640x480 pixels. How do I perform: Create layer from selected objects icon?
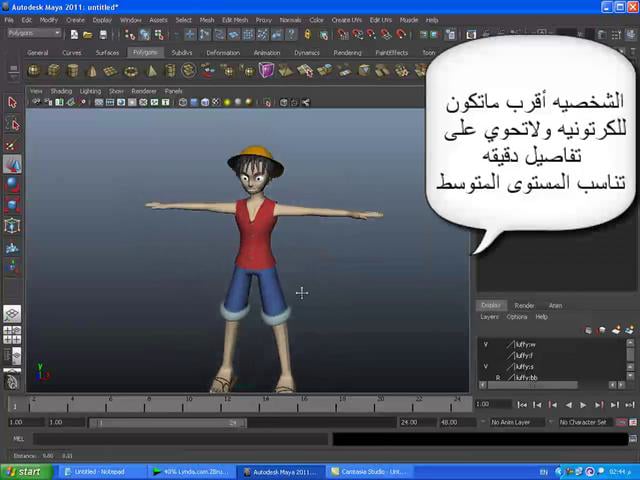pos(629,329)
